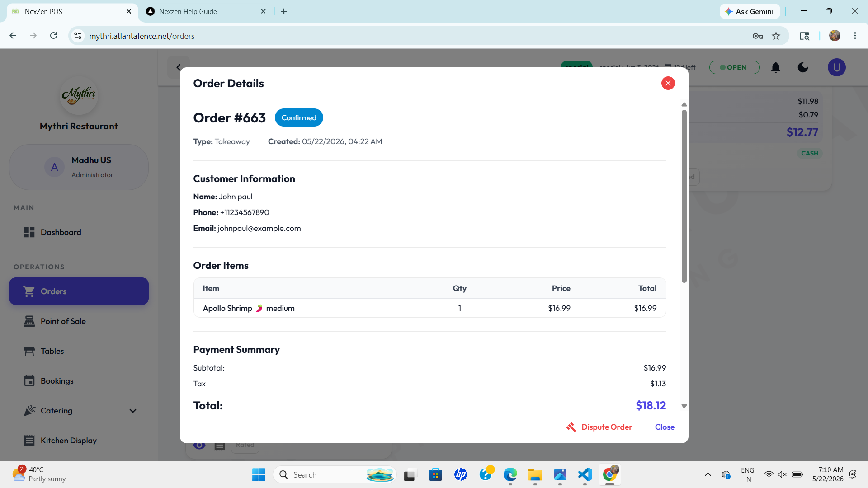The image size is (868, 488).
Task: Open Microsoft Store from taskbar
Action: pos(435,474)
